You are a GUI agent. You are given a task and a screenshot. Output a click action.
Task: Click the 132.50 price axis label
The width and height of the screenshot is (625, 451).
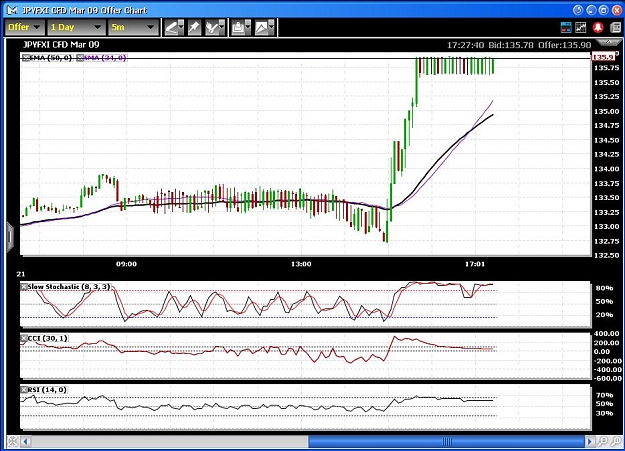[607, 255]
